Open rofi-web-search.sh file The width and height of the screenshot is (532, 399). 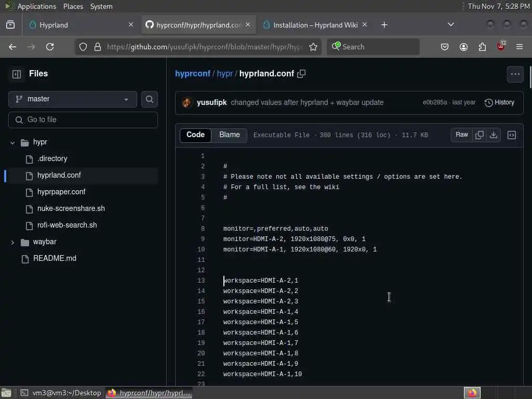click(x=67, y=225)
